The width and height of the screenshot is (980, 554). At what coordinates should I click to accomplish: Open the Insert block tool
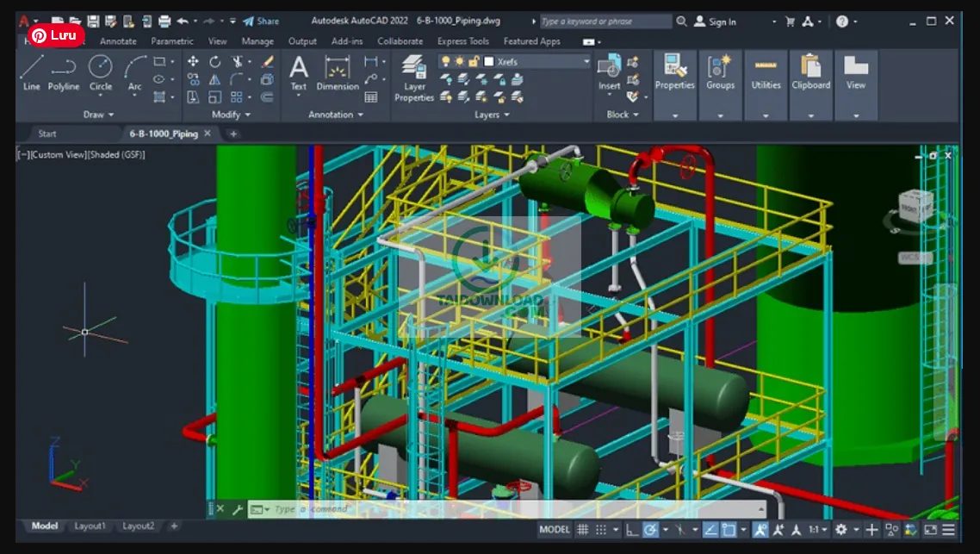(x=609, y=69)
